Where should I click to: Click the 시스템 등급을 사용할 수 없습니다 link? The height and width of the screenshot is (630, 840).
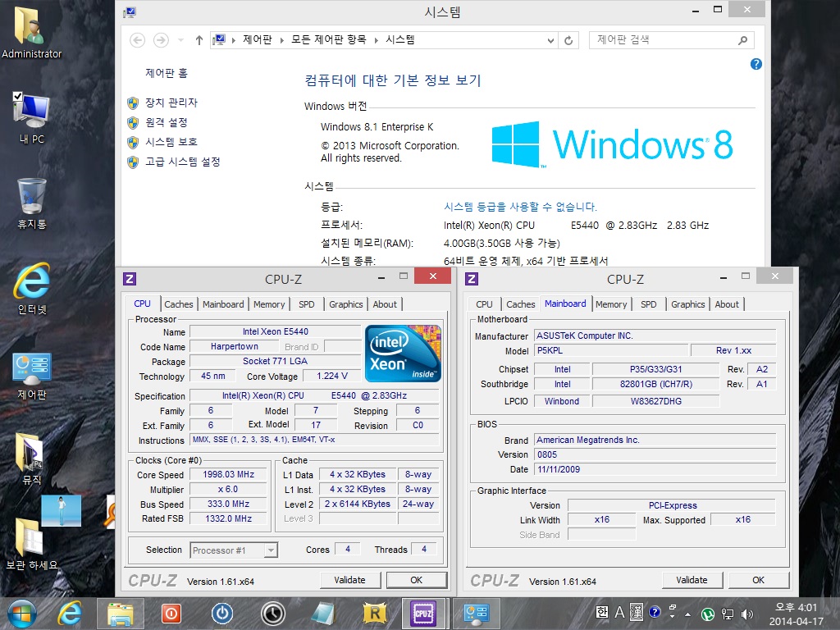520,207
